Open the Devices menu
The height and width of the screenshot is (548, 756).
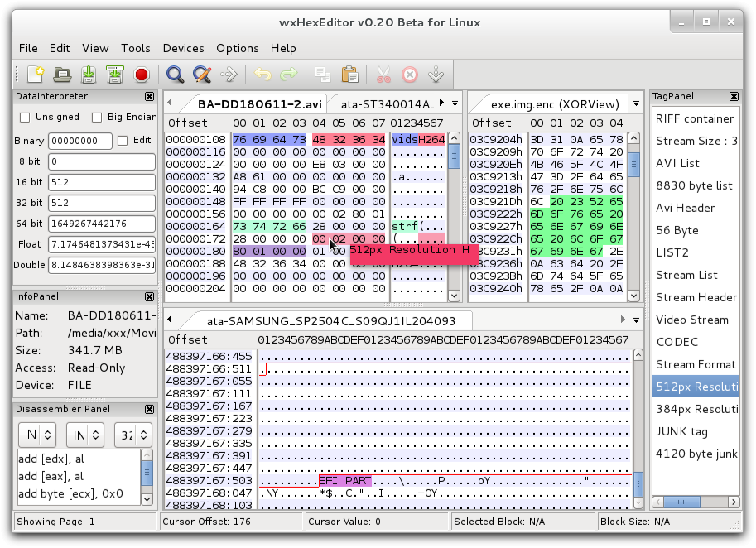click(183, 48)
